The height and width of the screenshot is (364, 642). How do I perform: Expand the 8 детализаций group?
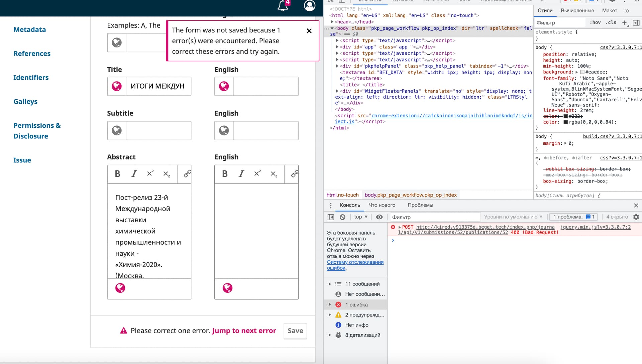click(x=330, y=335)
